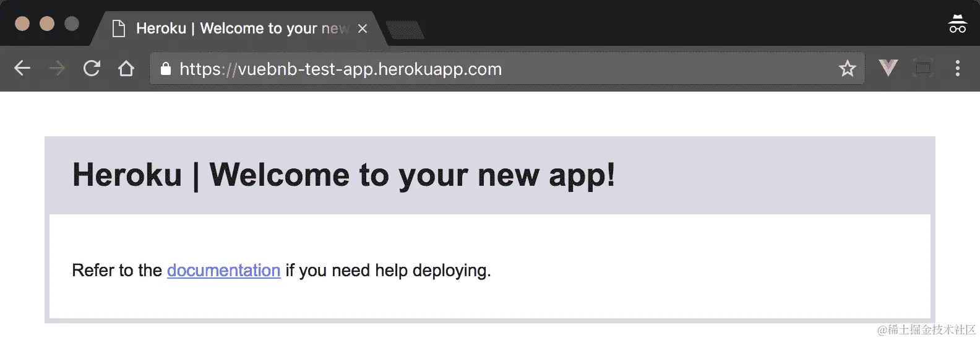Click the gray window zoom button
Viewport: 980px width, 340px height.
pos(72,24)
